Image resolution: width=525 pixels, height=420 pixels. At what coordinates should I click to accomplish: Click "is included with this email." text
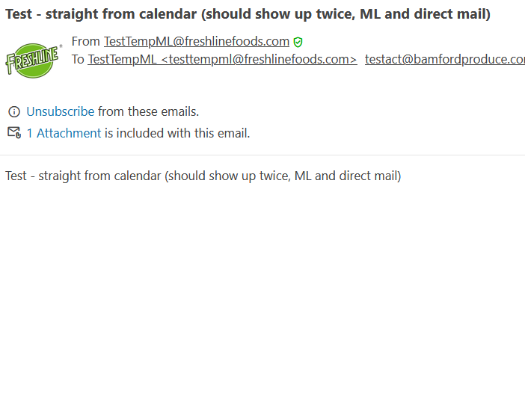177,133
